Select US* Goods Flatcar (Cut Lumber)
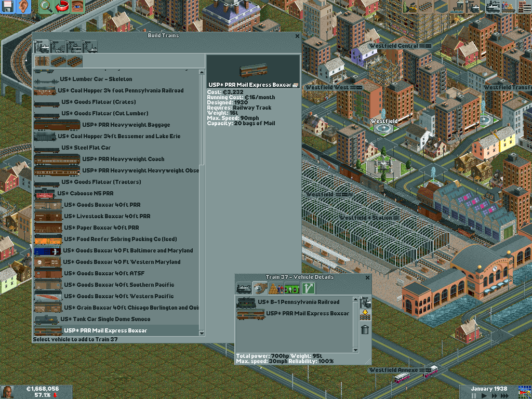This screenshot has height=399, width=532. coord(116,113)
